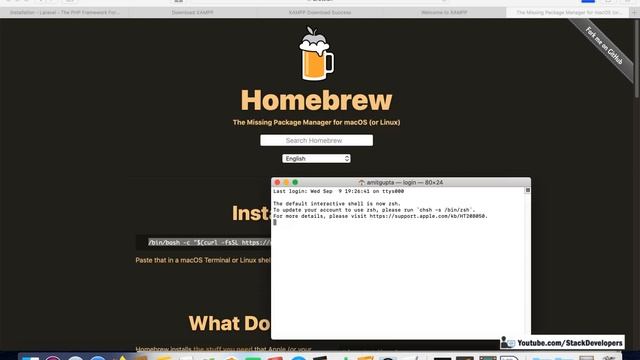Click the 'Last login: Wed Sep 9' line

tap(338, 191)
